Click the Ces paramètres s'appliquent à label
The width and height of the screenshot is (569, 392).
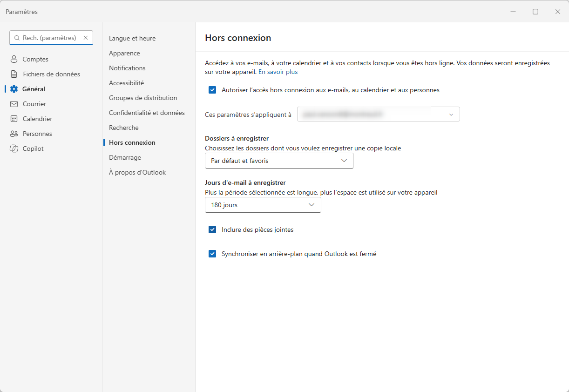[248, 115]
